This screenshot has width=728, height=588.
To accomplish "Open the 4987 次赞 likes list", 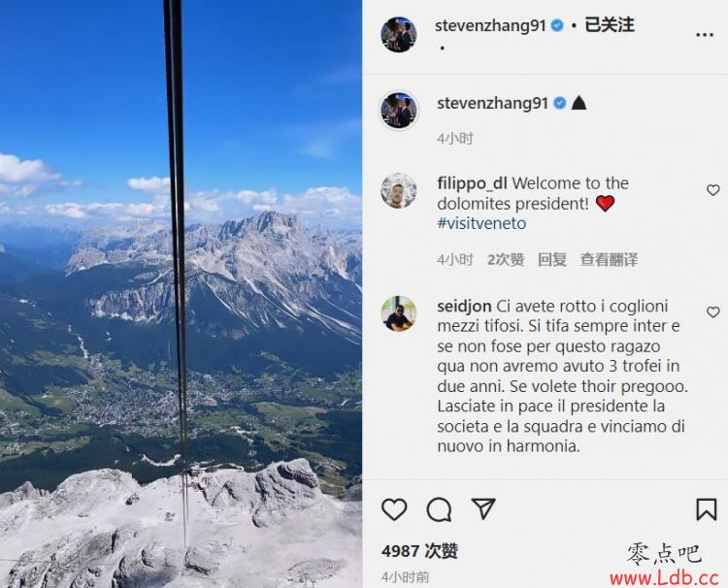I will [x=419, y=551].
